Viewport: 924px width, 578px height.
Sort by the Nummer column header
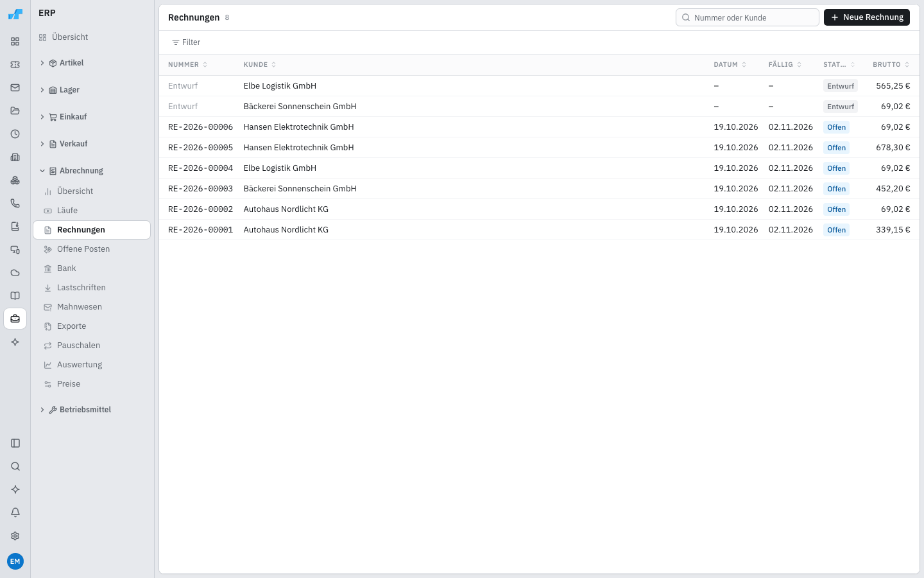point(187,65)
